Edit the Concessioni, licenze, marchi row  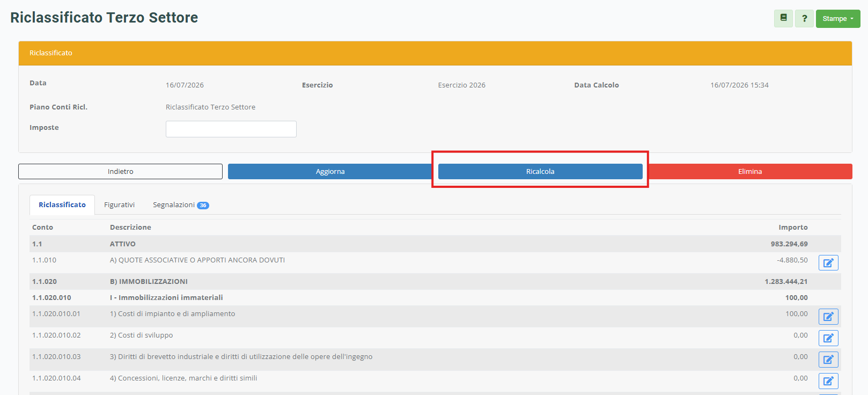click(828, 381)
